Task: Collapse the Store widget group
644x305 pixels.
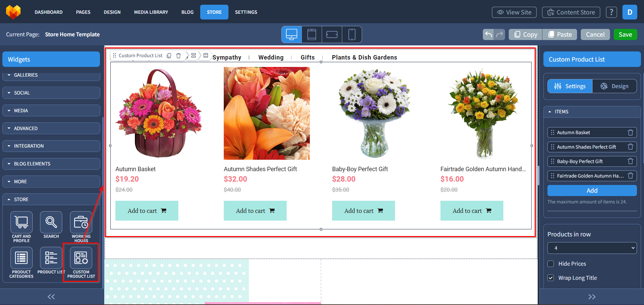Action: 51,199
